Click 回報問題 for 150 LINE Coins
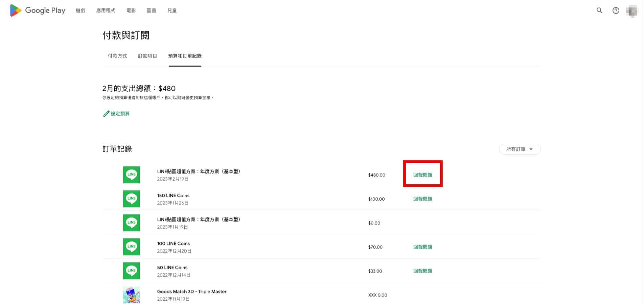This screenshot has height=304, width=644. (x=423, y=199)
